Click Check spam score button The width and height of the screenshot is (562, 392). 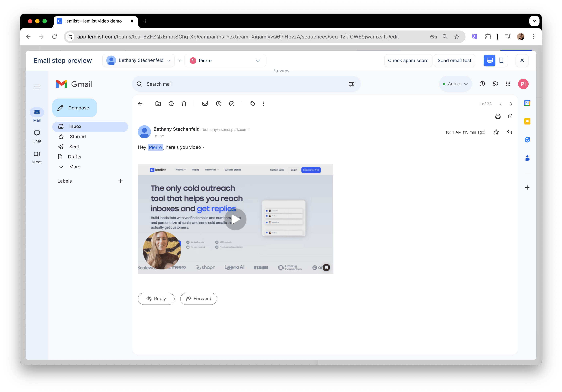coord(408,60)
